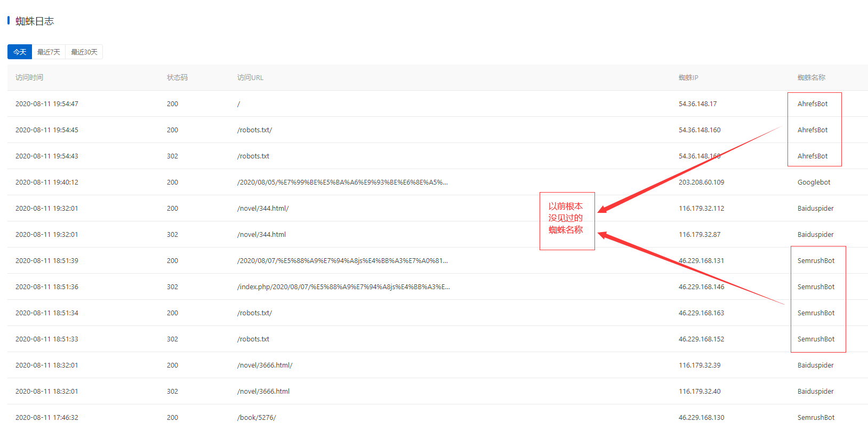Click IP address 116.179.32.39
The width and height of the screenshot is (868, 430).
700,365
